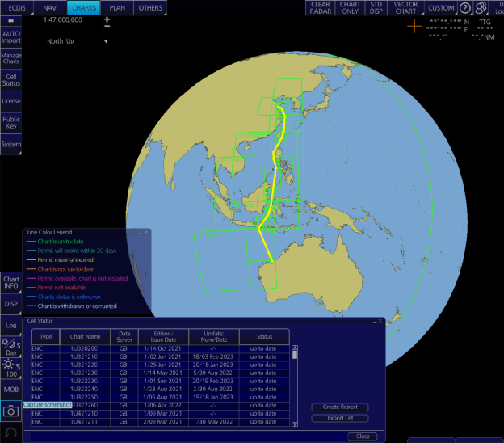The width and height of the screenshot is (504, 443).
Task: Minimize the Cell Status window
Action: [x=375, y=321]
